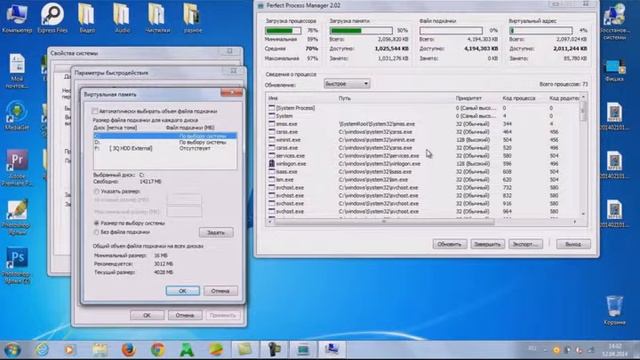
Task: Confirm Virtual Memory dialog with OK
Action: [182, 291]
